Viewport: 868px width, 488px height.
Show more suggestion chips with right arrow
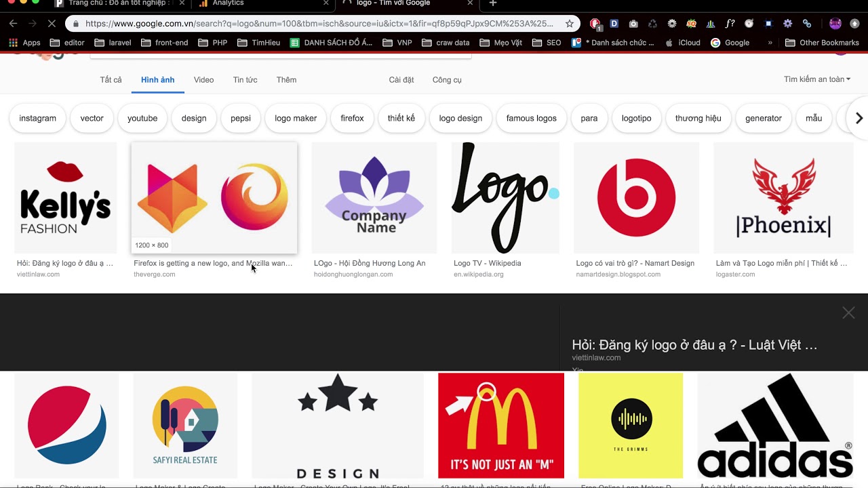click(x=859, y=118)
